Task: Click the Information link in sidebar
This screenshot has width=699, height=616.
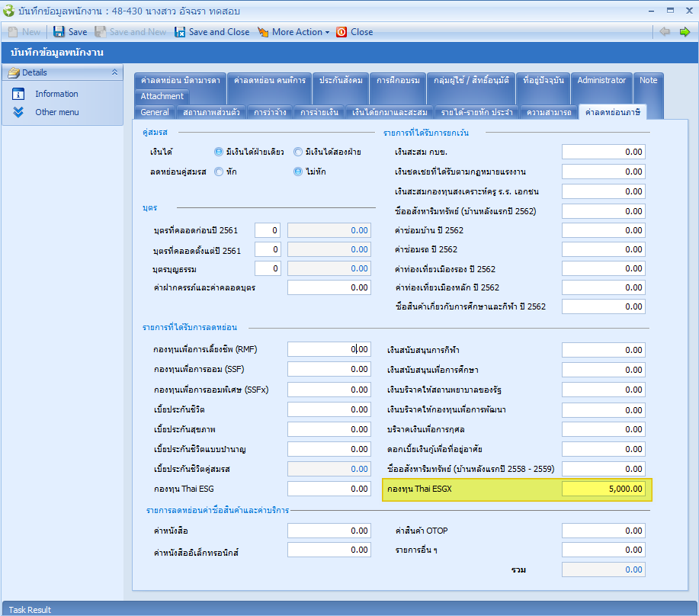Action: tap(56, 94)
